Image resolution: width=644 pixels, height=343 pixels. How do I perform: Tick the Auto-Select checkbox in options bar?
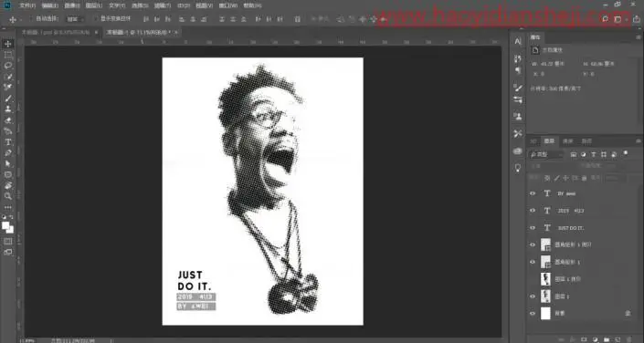(31, 19)
